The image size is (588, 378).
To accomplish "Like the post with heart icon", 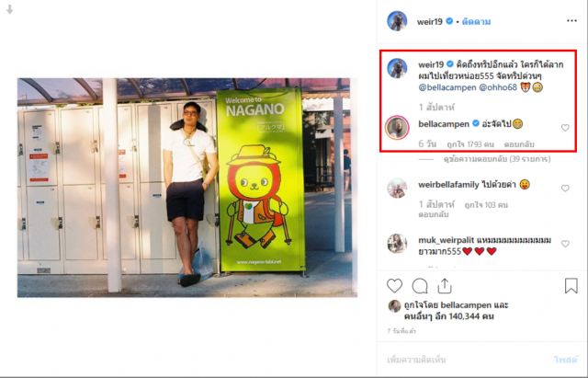I will [394, 286].
